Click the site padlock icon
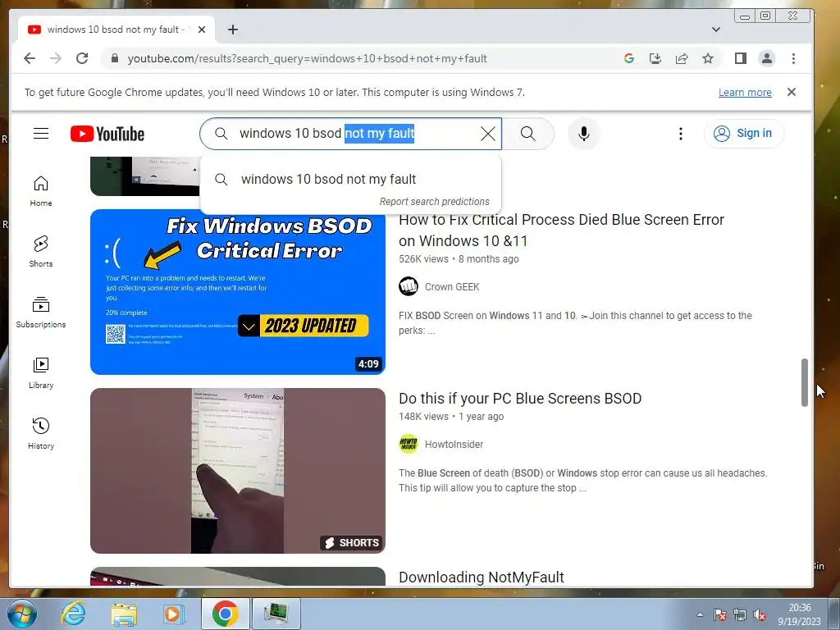 (x=115, y=58)
